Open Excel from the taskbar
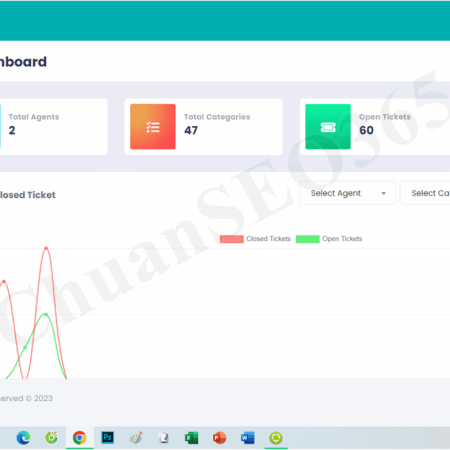The width and height of the screenshot is (450, 450). click(192, 438)
